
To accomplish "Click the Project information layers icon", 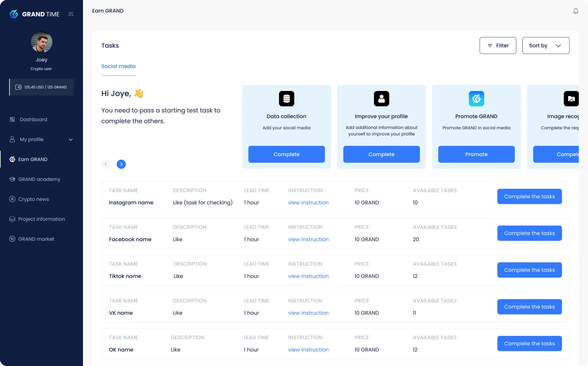I will click(12, 219).
